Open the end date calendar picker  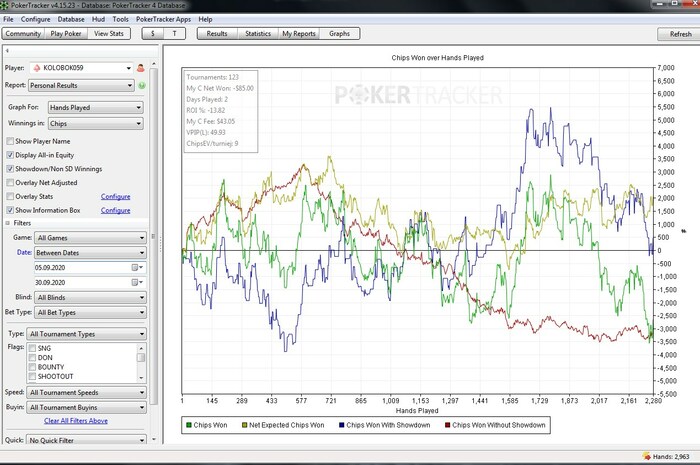click(135, 283)
